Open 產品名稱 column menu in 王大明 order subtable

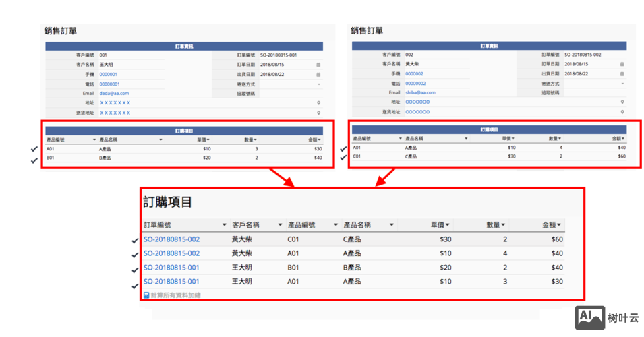pyautogui.click(x=160, y=140)
